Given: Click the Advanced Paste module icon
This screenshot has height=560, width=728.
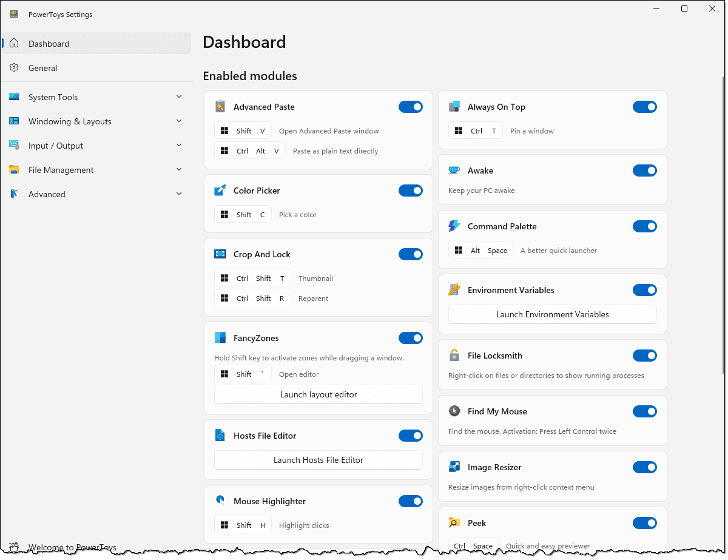Looking at the screenshot, I should pos(220,107).
